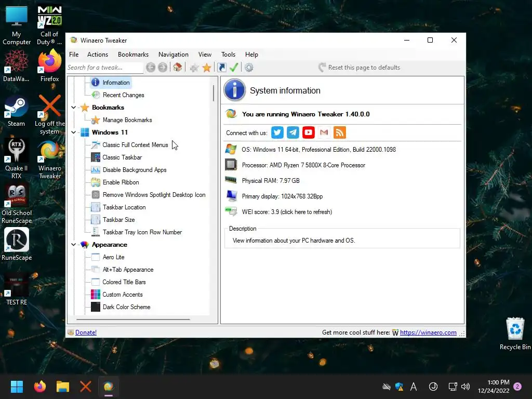Open the View menu

click(205, 54)
